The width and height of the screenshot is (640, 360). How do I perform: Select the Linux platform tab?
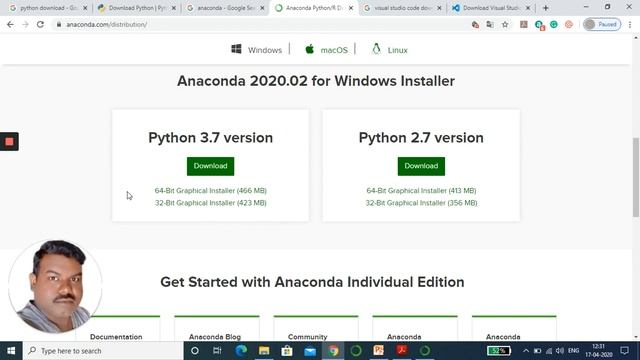(389, 50)
